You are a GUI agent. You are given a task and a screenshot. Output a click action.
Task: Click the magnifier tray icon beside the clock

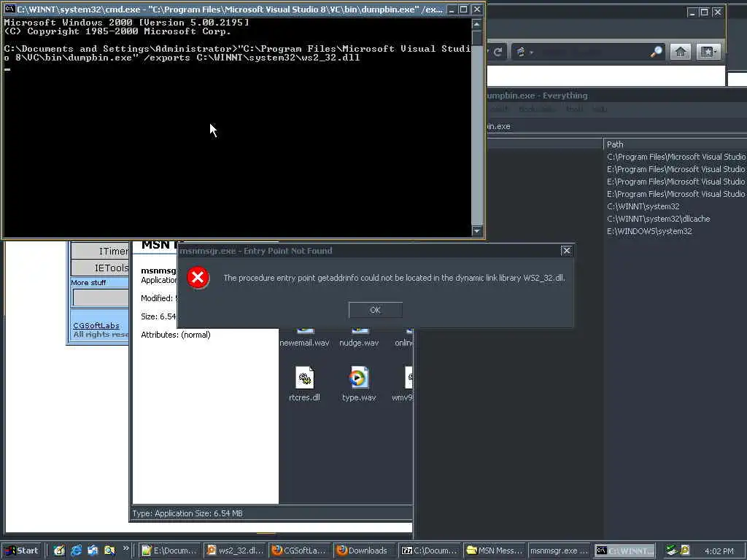pyautogui.click(x=685, y=551)
